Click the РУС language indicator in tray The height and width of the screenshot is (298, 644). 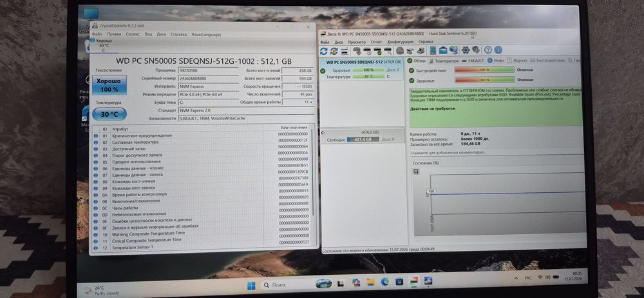[x=528, y=278]
